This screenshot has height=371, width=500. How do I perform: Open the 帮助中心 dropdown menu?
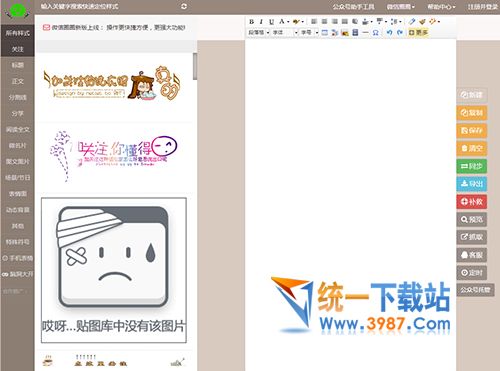(441, 7)
